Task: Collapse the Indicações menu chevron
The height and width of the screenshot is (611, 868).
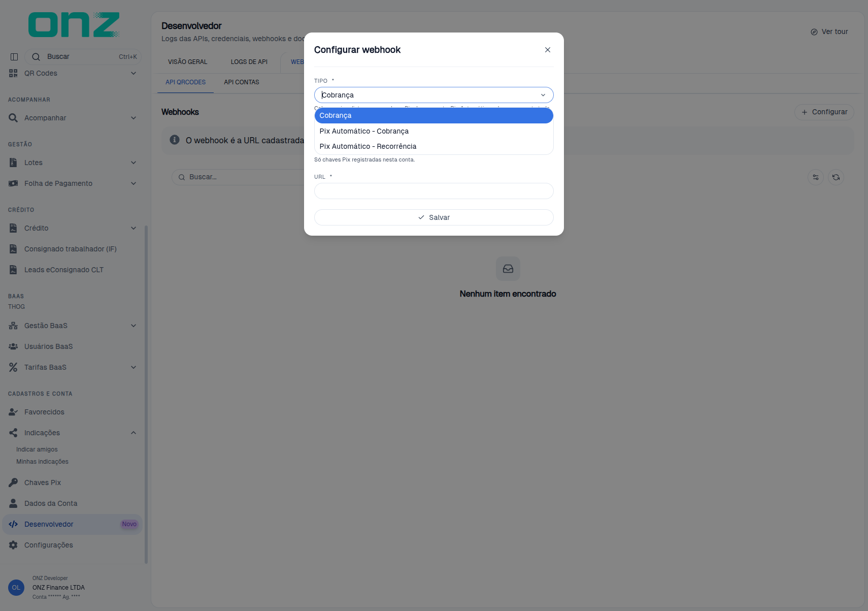Action: click(x=133, y=433)
